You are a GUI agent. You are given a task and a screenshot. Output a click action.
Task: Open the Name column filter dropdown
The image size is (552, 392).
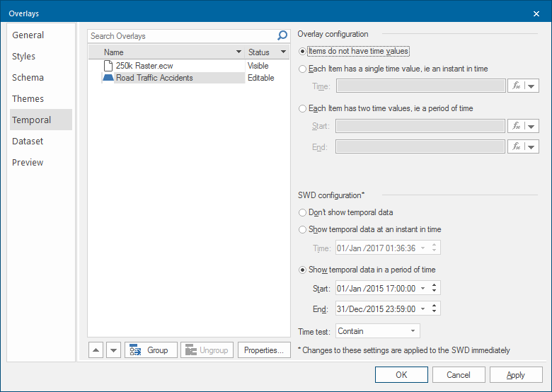238,52
